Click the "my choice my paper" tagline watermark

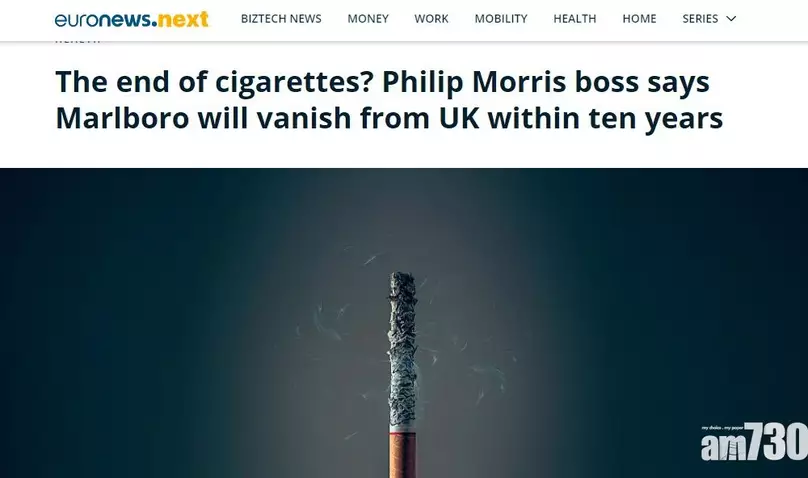722,428
